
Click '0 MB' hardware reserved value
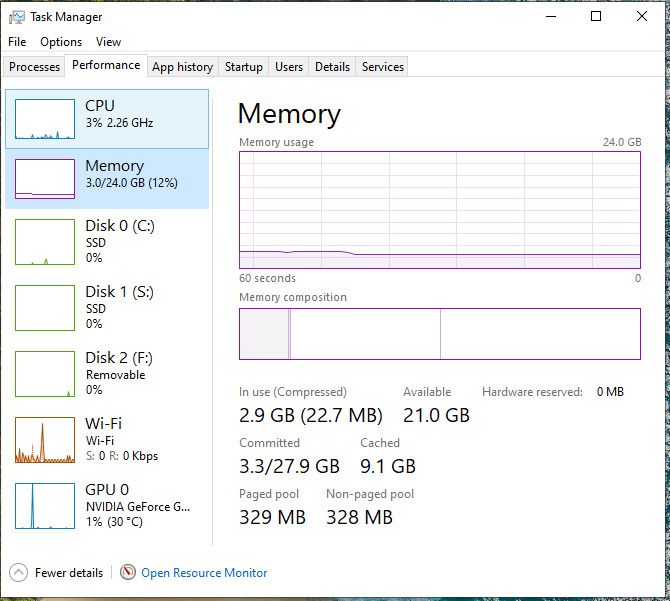[610, 392]
